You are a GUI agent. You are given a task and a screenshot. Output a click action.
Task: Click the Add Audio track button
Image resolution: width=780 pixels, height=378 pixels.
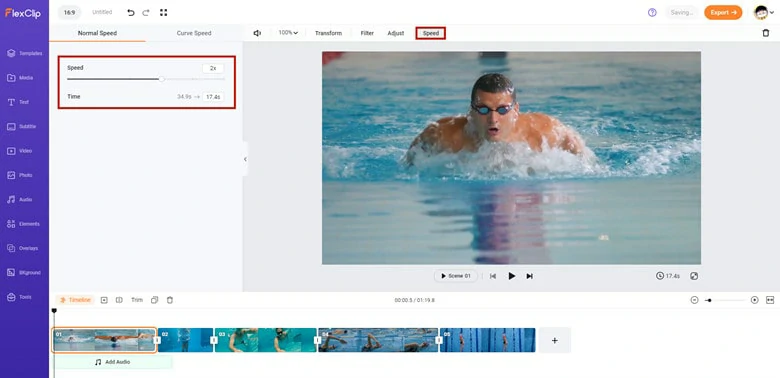113,362
